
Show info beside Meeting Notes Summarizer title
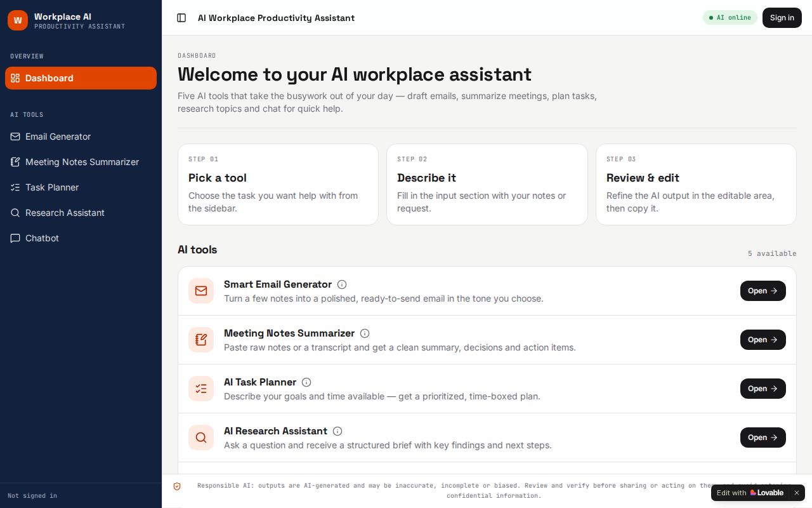[x=365, y=333]
